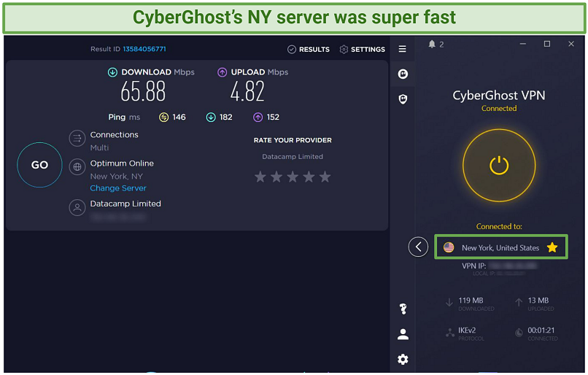Close the CyberGhost window
This screenshot has height=375, width=588.
pyautogui.click(x=571, y=44)
